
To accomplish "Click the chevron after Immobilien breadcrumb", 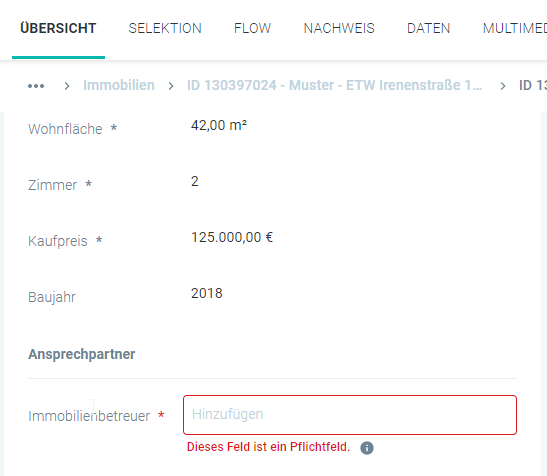I will [171, 86].
